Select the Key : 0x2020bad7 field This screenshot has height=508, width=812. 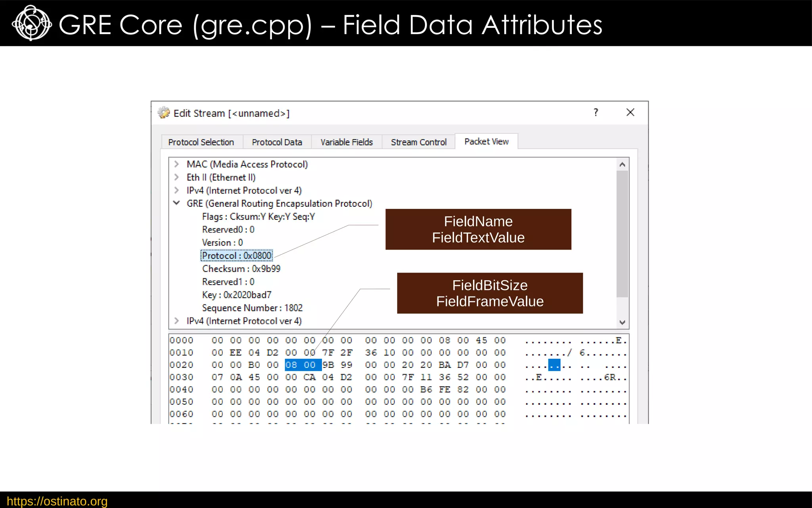click(237, 295)
